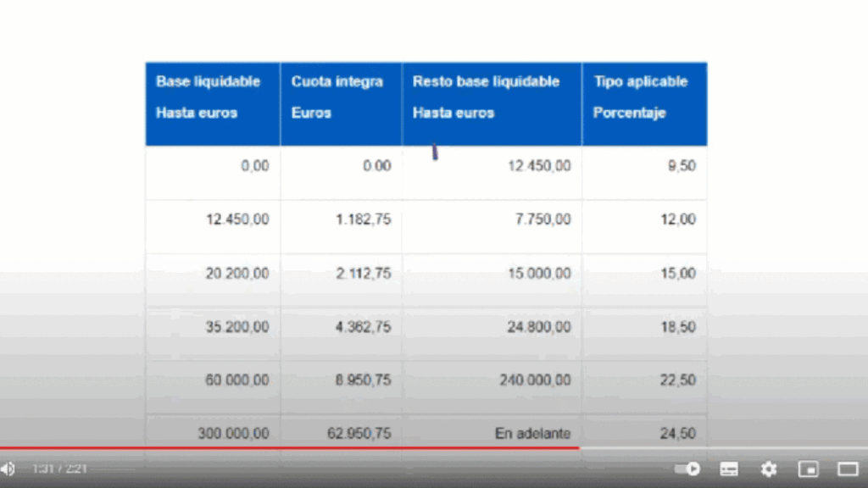
Task: Select the 0.00 cuota íntegra cell
Action: pyautogui.click(x=341, y=173)
